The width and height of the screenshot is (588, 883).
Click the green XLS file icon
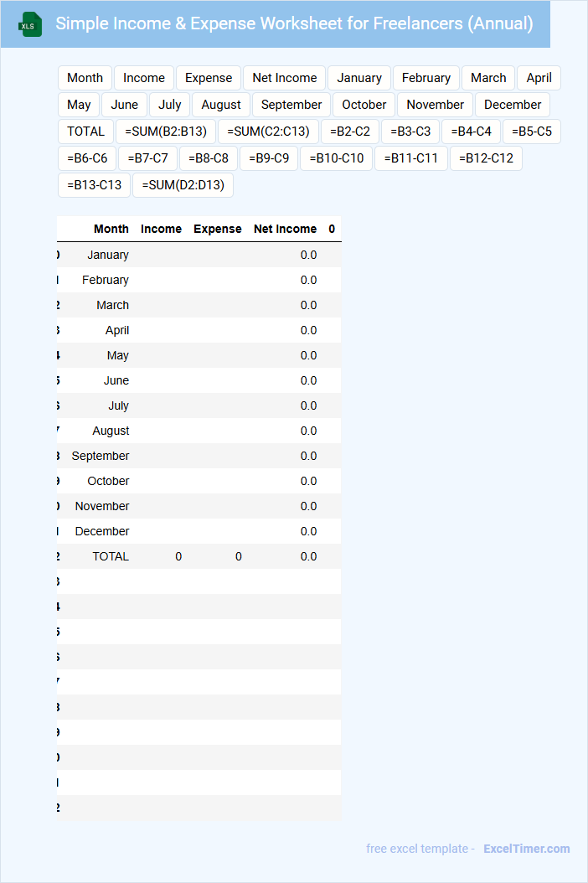point(30,25)
